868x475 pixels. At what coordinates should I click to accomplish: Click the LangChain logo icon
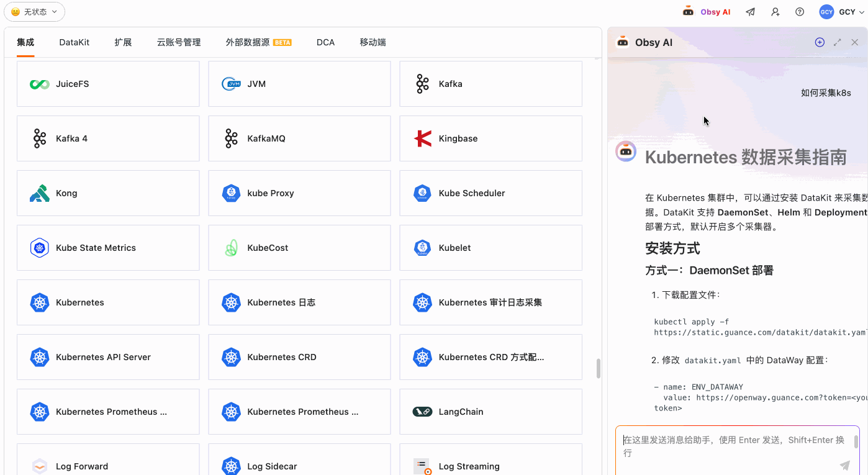click(x=422, y=412)
